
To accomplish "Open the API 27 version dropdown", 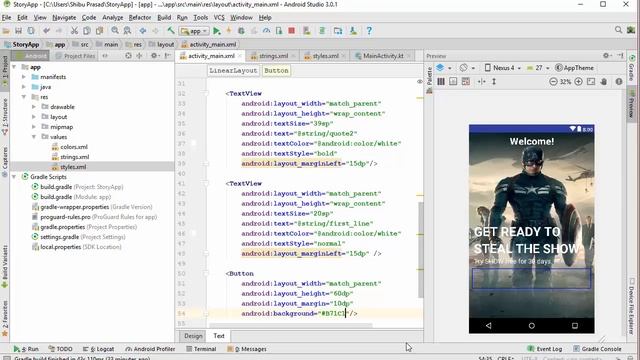I will (x=538, y=68).
